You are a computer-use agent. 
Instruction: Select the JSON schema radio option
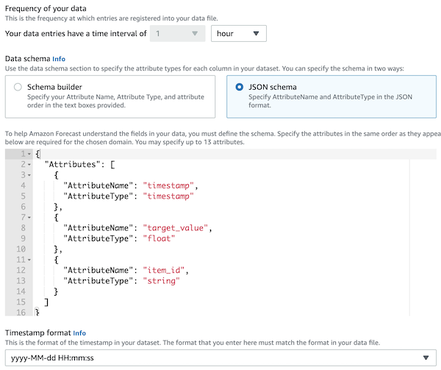click(239, 87)
